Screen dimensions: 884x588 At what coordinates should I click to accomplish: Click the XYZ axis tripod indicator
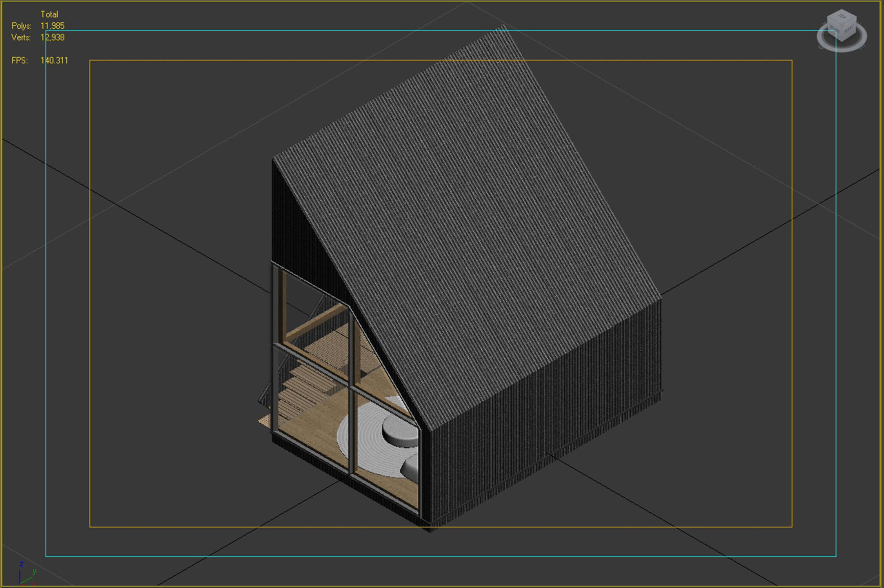tap(27, 573)
